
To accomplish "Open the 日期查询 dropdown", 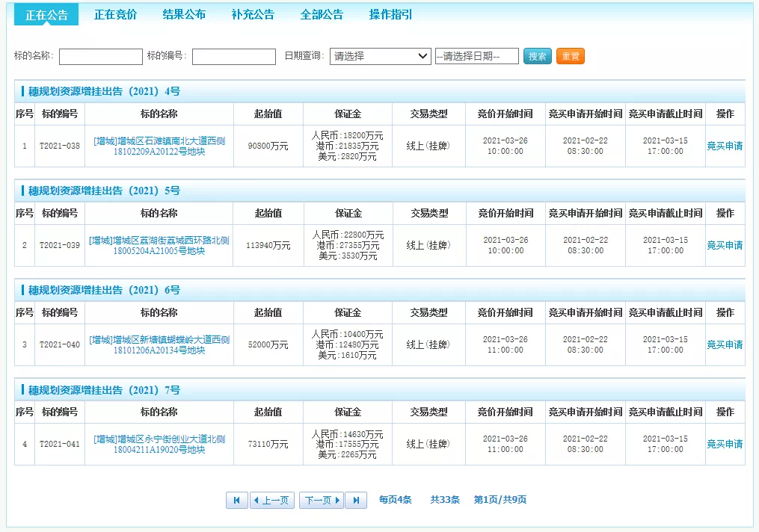I will click(380, 56).
